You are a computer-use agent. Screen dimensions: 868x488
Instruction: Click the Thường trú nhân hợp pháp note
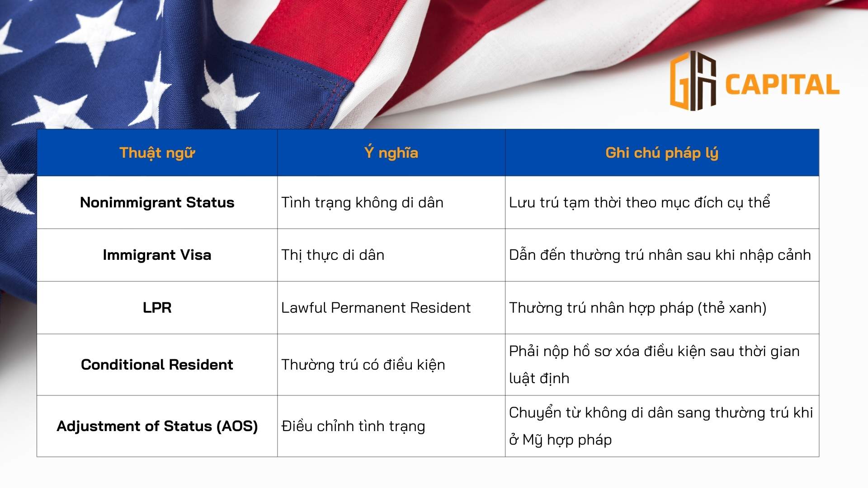tap(637, 308)
